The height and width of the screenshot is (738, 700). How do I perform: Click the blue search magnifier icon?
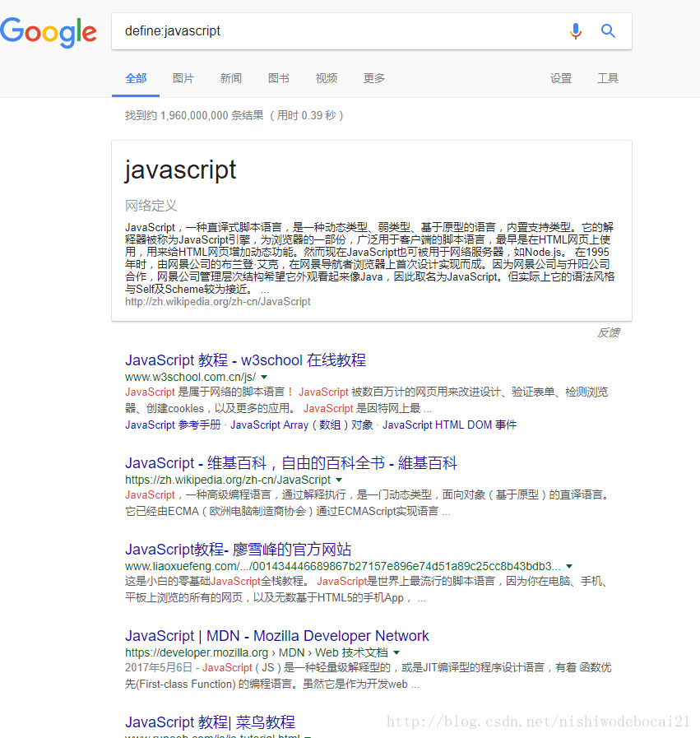(608, 31)
